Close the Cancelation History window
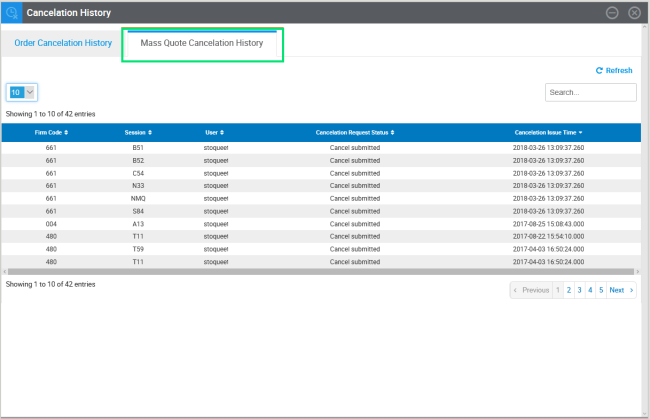 634,13
